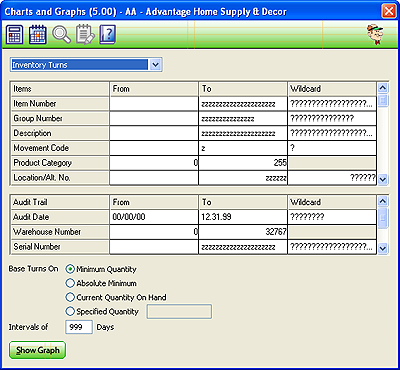400x370 pixels.
Task: Click the Group Number From cell
Action: 154,118
